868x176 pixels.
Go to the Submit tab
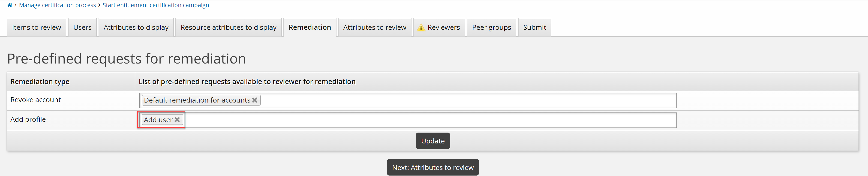point(534,27)
